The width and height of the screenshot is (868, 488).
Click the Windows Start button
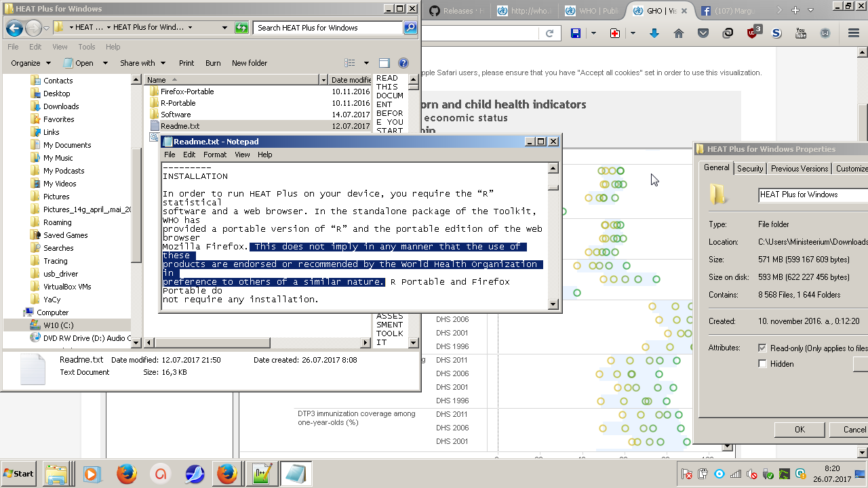click(x=19, y=474)
